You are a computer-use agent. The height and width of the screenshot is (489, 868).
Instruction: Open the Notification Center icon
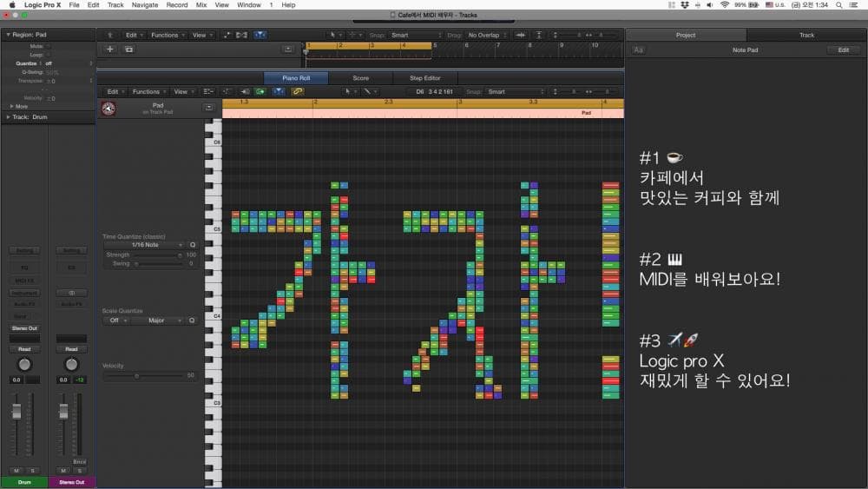pos(854,5)
